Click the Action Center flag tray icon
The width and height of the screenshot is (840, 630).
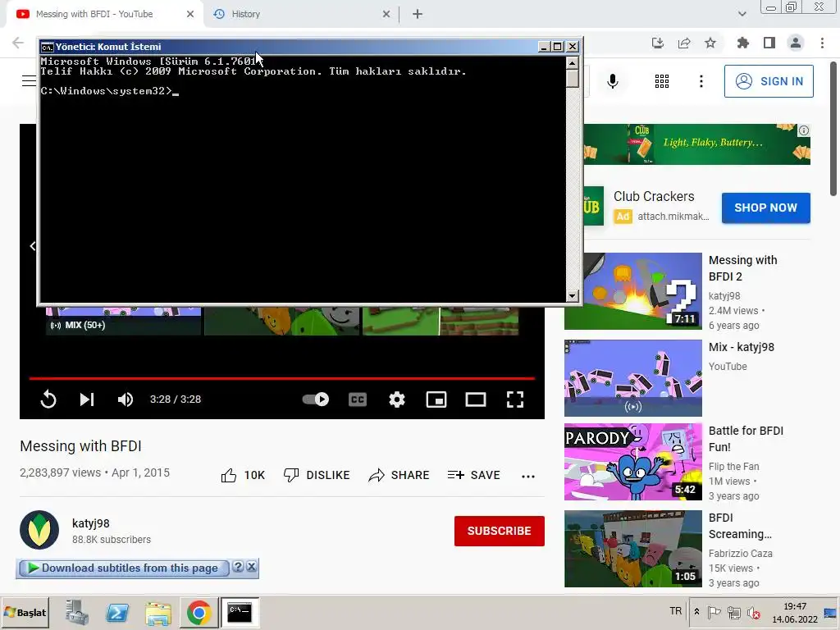[714, 612]
